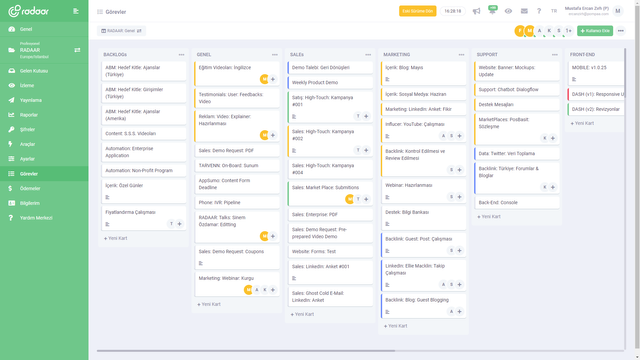Viewport: 640px width, 360px height.
Task: Open Şifreler in the sidebar
Action: pos(44,129)
